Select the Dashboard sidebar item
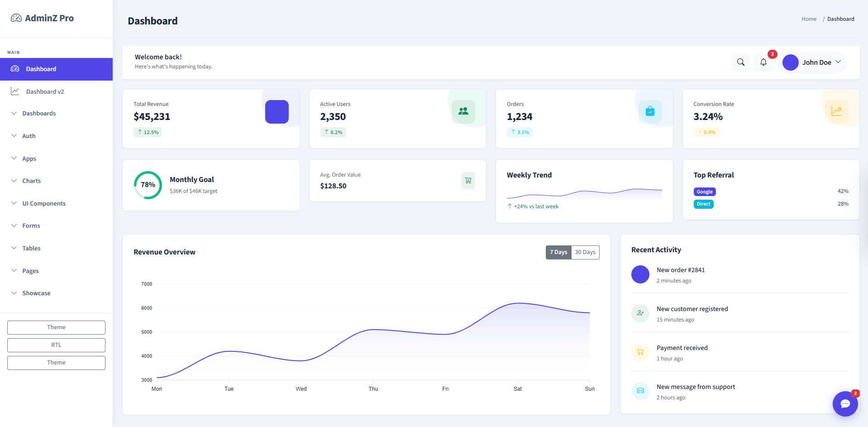This screenshot has width=868, height=427. click(x=56, y=69)
